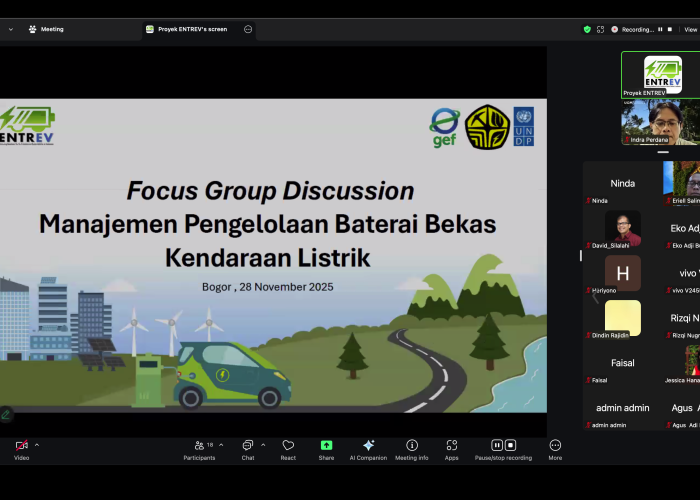Click the green encryption shield icon
Screen dimensions: 700x500
587,29
